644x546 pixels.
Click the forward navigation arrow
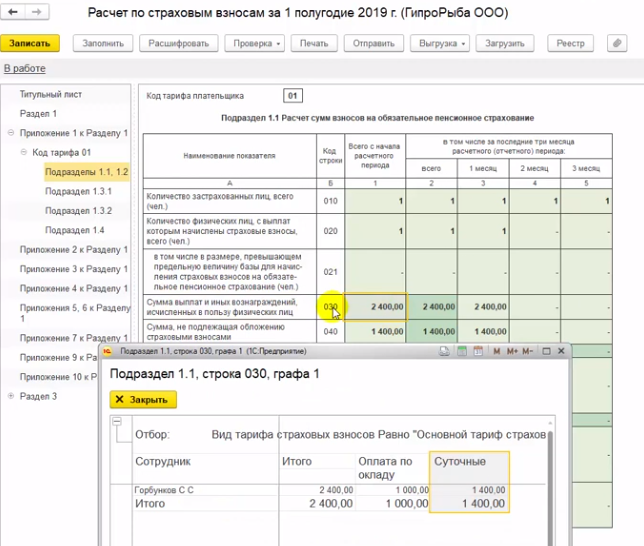coord(36,14)
